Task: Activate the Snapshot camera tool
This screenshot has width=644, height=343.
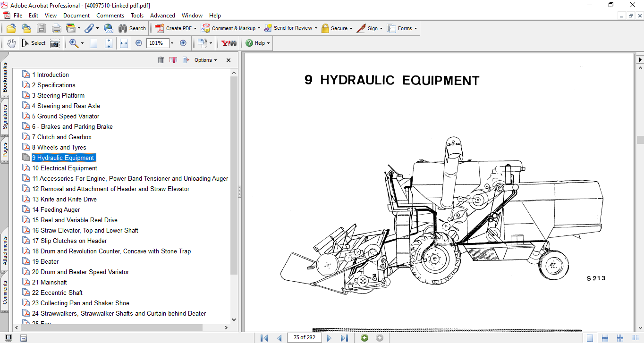Action: pyautogui.click(x=55, y=43)
